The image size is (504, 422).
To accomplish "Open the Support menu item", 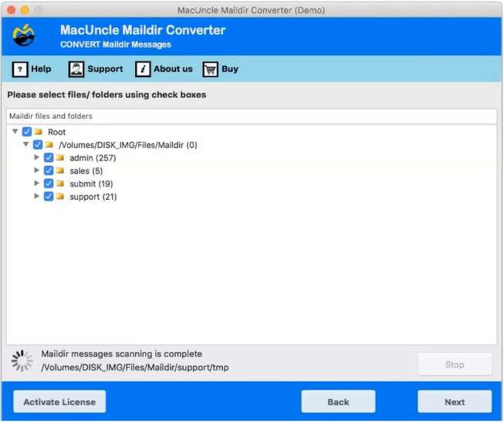I will (96, 69).
